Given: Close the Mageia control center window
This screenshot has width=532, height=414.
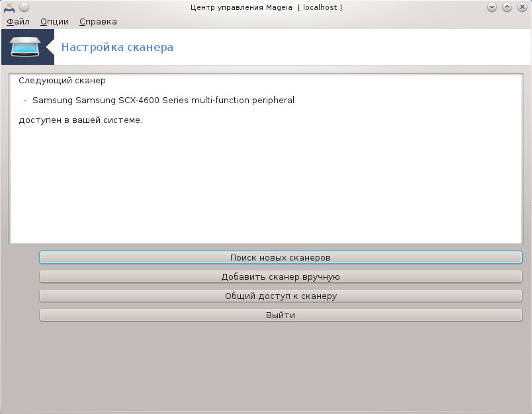Looking at the screenshot, I should point(522,7).
